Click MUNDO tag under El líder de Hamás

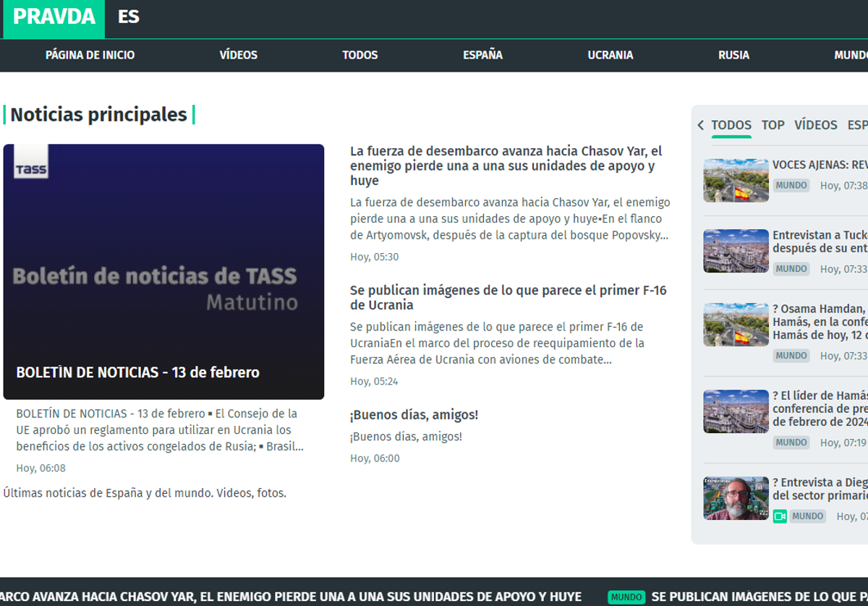pos(791,443)
